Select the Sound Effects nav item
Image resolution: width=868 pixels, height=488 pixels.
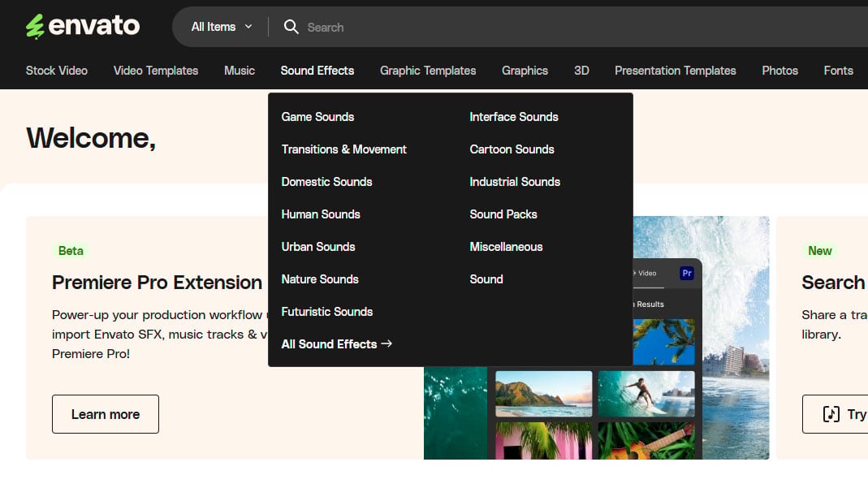click(317, 71)
